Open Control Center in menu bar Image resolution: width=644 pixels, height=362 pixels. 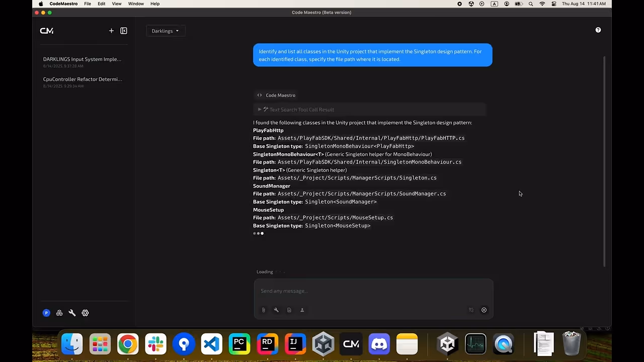[x=554, y=4]
